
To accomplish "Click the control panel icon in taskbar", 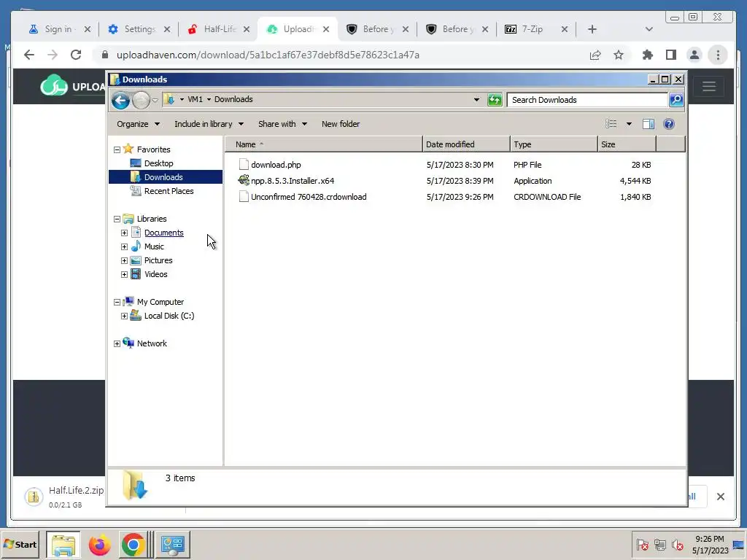I will coord(172,544).
